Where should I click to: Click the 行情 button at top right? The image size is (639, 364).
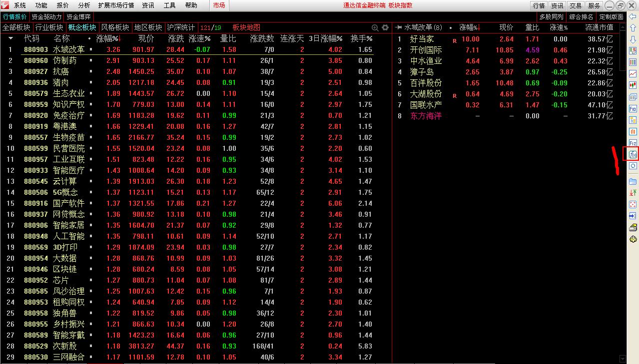[x=539, y=5]
